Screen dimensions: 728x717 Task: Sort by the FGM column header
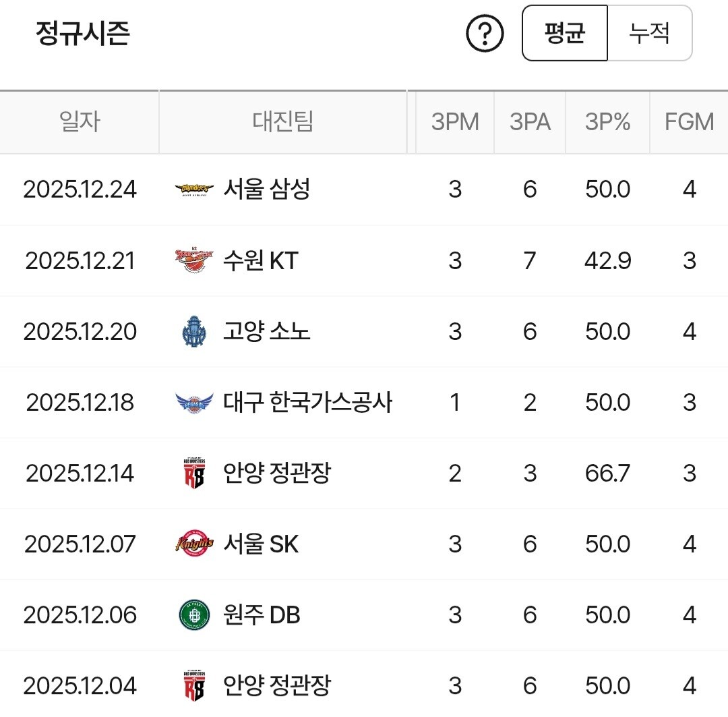689,122
